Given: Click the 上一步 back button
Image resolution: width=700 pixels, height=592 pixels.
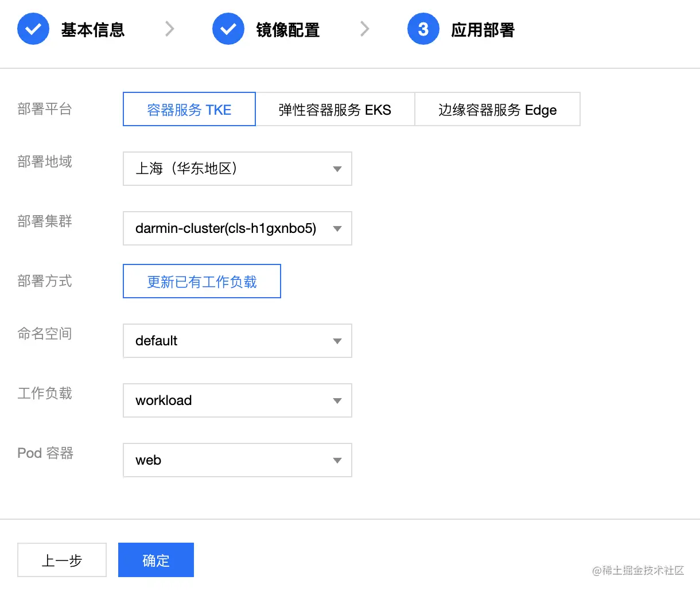Looking at the screenshot, I should pyautogui.click(x=62, y=560).
